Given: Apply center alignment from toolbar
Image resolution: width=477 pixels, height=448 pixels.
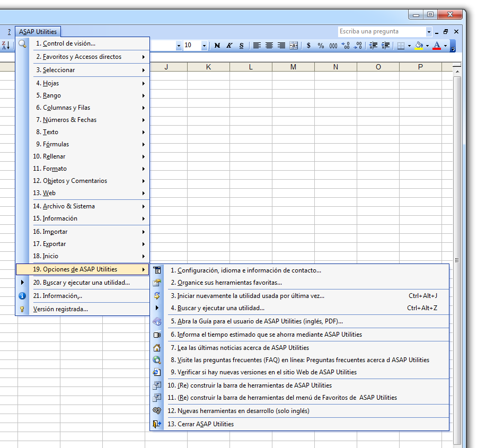Looking at the screenshot, I should [x=269, y=46].
